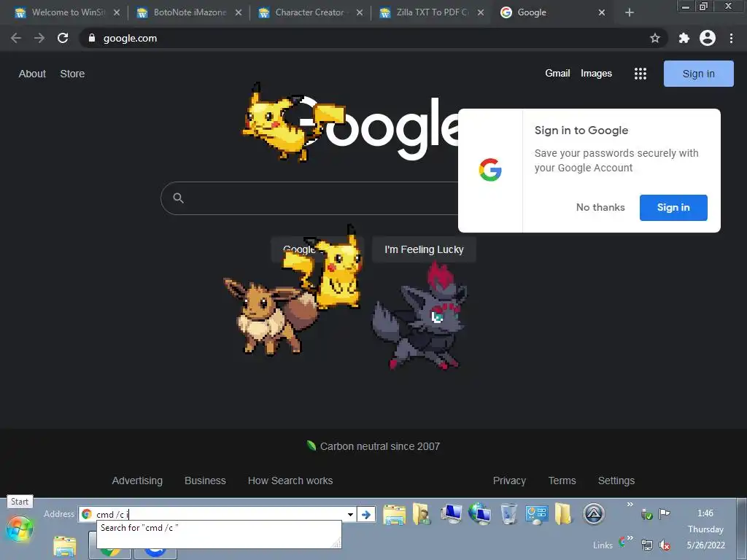This screenshot has width=747, height=560.
Task: Open the About link
Action: point(32,74)
